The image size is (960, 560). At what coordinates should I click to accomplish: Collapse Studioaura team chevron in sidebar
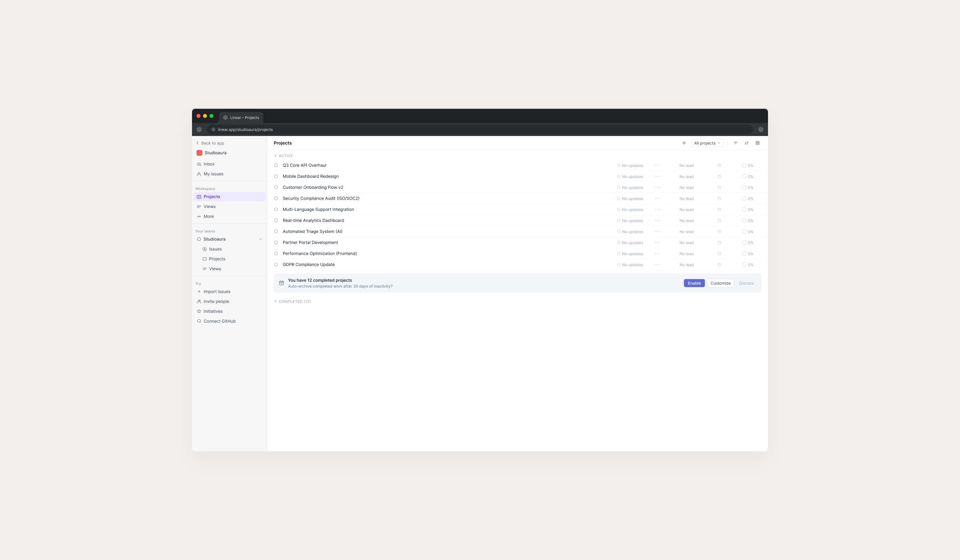point(260,239)
